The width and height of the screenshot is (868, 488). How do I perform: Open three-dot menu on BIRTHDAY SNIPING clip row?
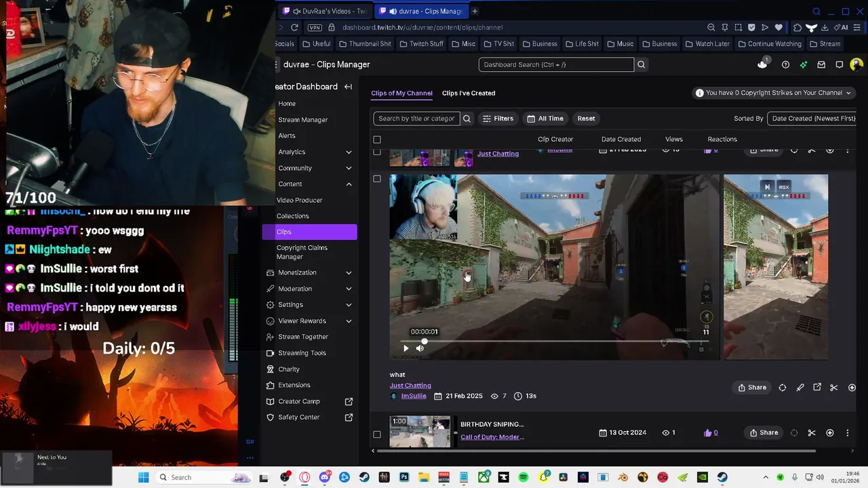click(848, 432)
